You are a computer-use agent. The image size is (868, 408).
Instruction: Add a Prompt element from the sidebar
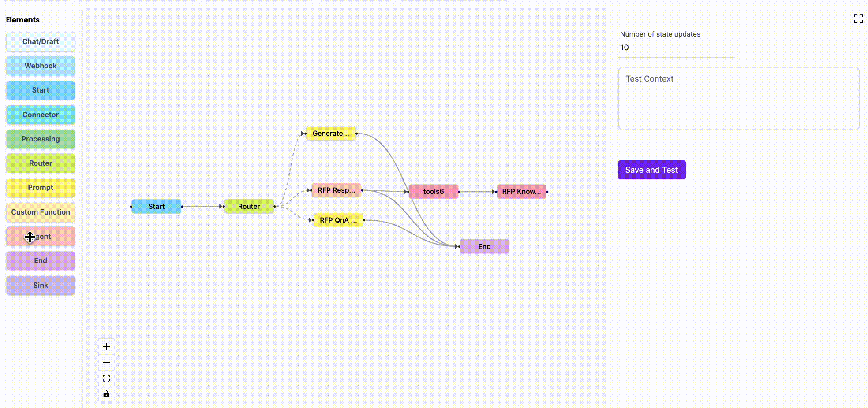click(41, 188)
